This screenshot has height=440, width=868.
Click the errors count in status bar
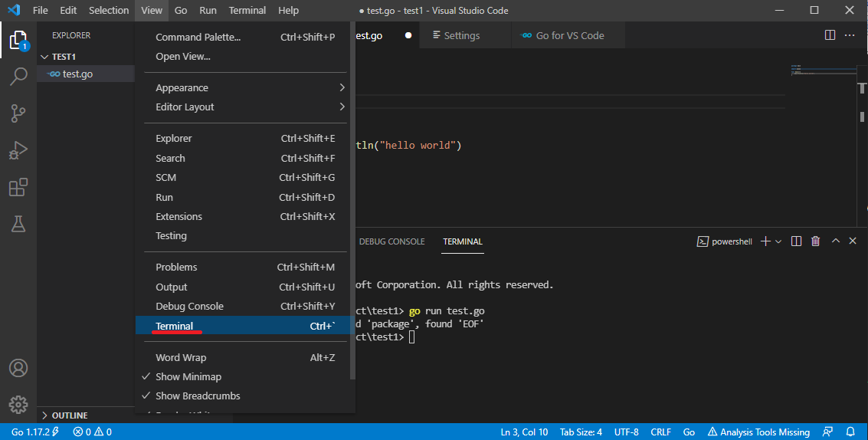point(83,432)
